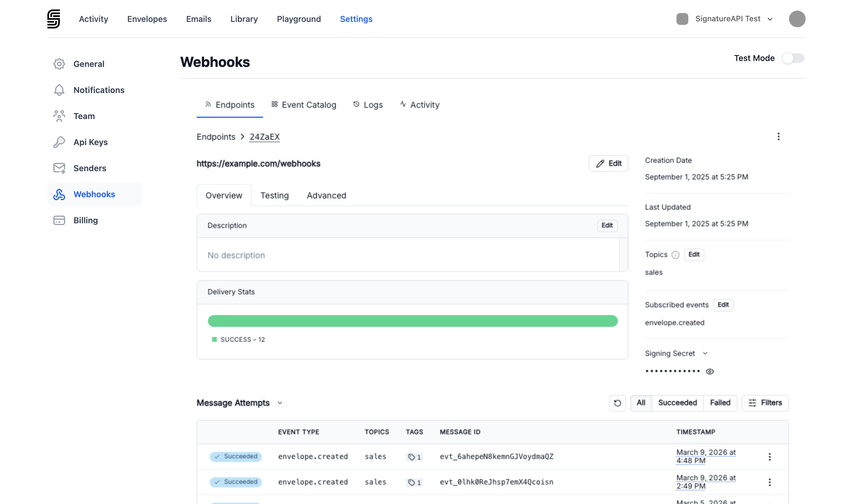Click the Team members icon
The height and width of the screenshot is (504, 853).
tap(59, 116)
